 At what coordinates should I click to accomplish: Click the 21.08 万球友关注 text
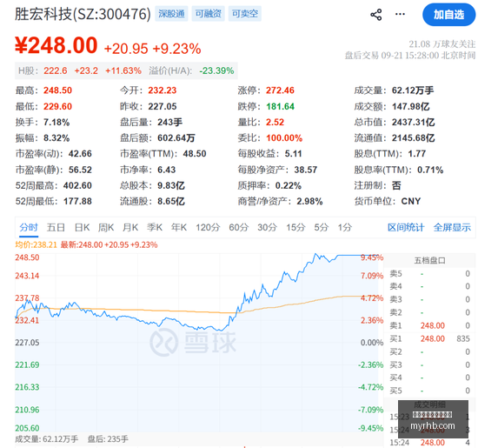coord(442,44)
